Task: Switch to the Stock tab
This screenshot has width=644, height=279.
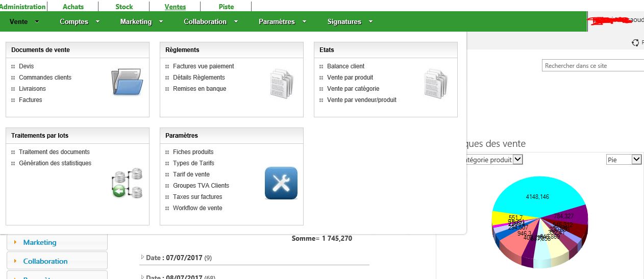Action: (124, 7)
